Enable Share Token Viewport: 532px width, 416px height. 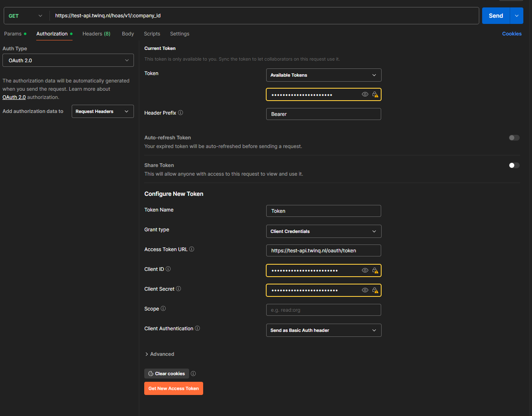(514, 165)
